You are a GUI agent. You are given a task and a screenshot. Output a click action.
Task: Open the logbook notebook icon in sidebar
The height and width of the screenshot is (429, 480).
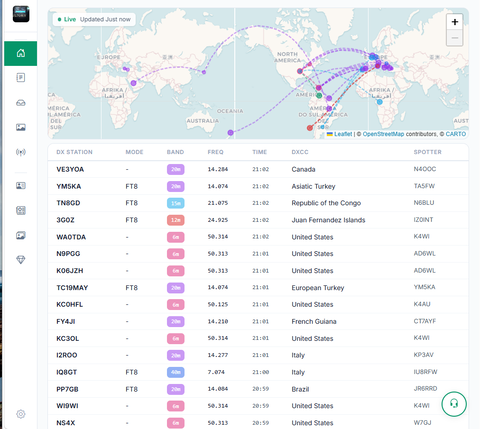[x=21, y=78]
